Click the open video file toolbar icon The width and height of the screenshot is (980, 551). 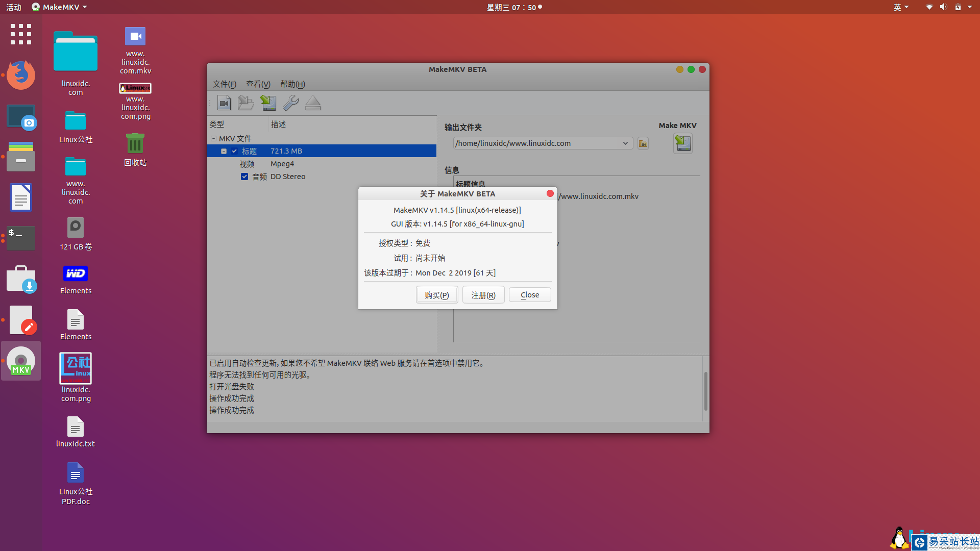(x=224, y=103)
